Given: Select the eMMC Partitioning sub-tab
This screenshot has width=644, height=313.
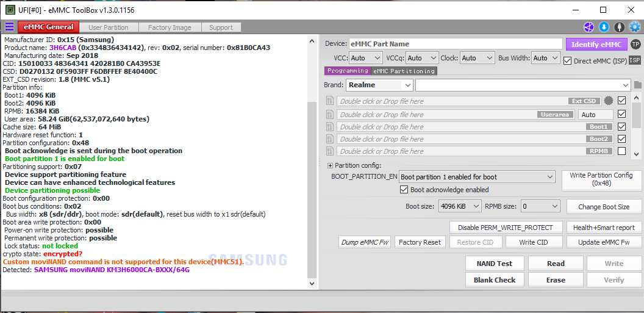Looking at the screenshot, I should pos(404,71).
